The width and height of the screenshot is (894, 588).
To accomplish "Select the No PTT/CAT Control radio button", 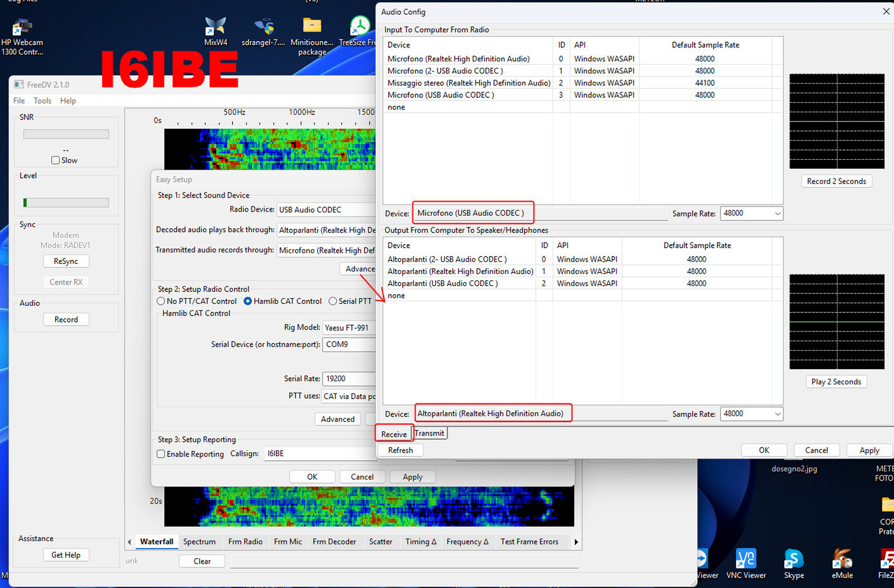I will pos(161,301).
